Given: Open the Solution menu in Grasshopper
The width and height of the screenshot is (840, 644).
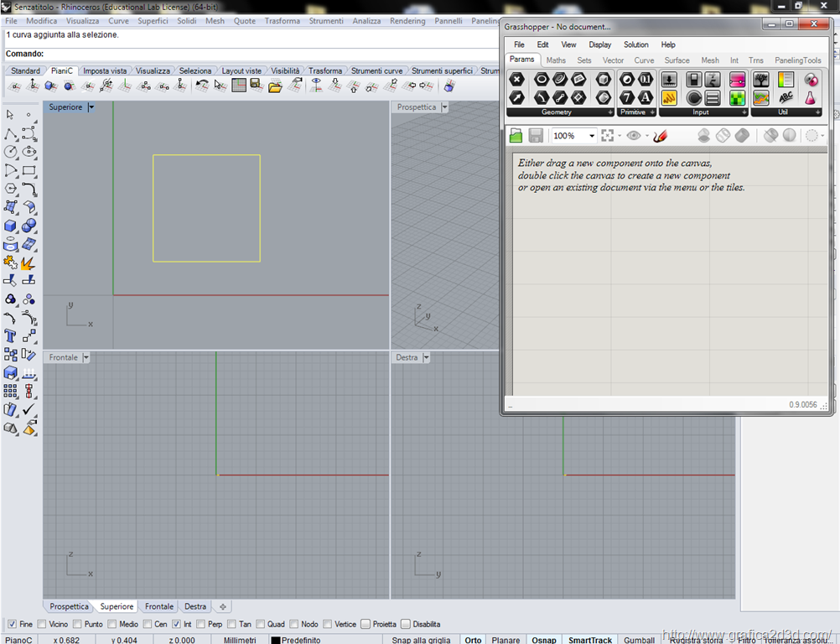Looking at the screenshot, I should (x=635, y=44).
